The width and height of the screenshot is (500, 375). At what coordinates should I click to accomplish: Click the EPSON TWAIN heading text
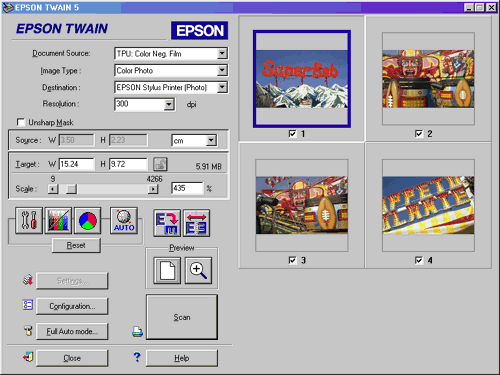[62, 29]
